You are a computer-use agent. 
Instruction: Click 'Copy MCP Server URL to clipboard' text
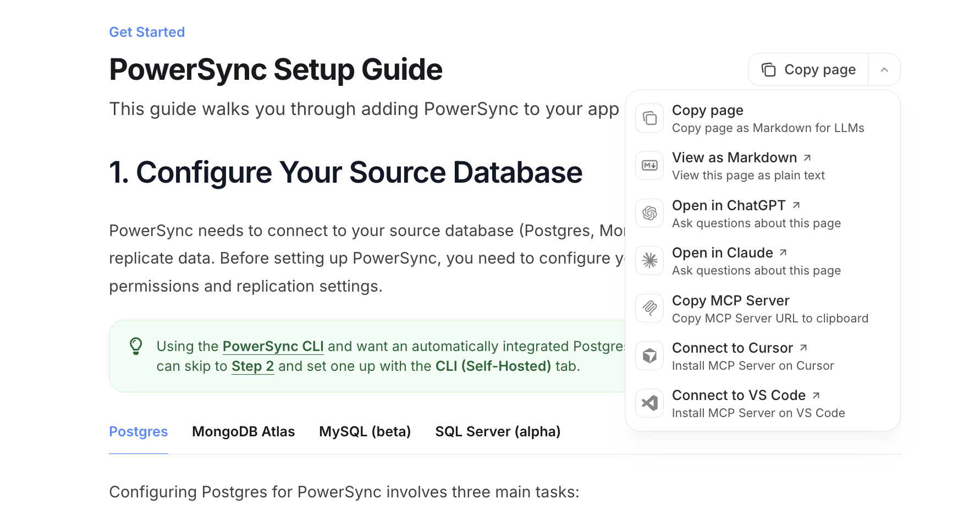click(x=770, y=319)
